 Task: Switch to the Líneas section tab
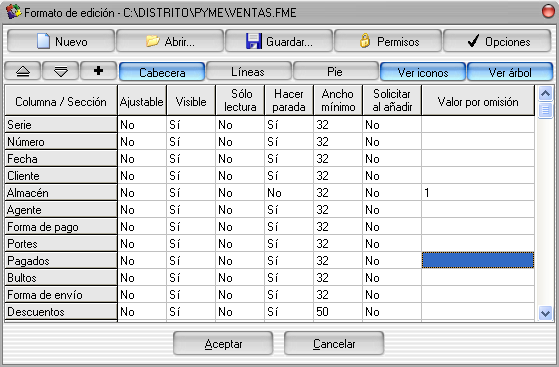[x=248, y=72]
